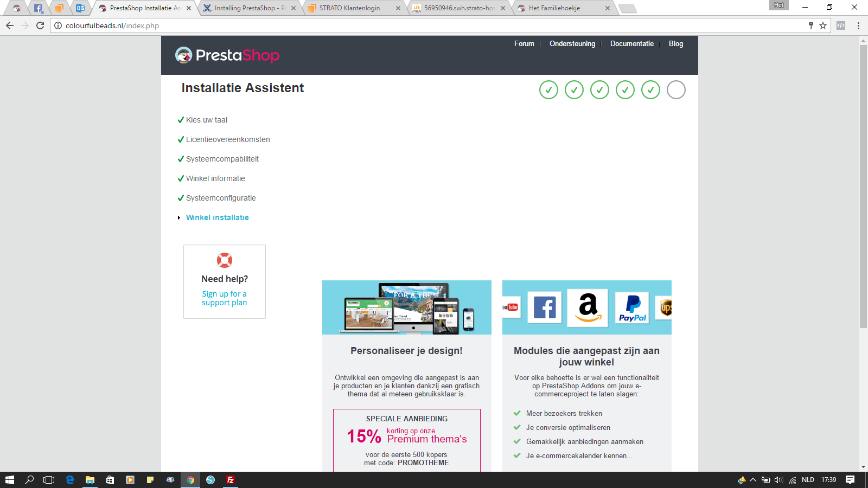Click the responsive devices design banner image

coord(407,307)
